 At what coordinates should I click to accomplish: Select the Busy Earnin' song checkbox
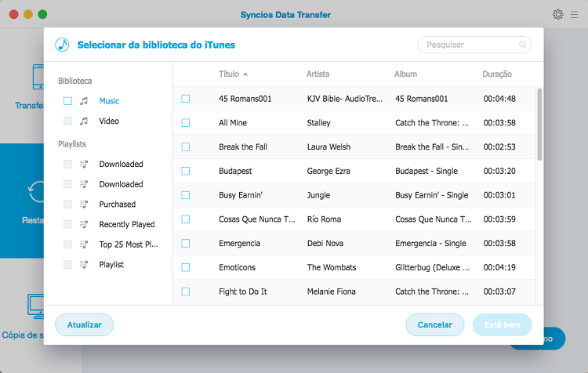(x=186, y=195)
